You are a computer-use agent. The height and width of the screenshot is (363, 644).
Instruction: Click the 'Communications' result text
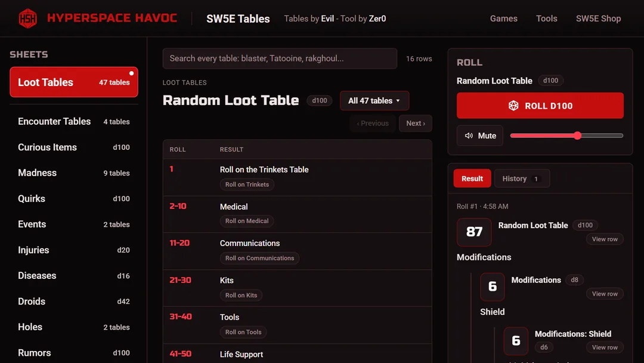tap(250, 244)
